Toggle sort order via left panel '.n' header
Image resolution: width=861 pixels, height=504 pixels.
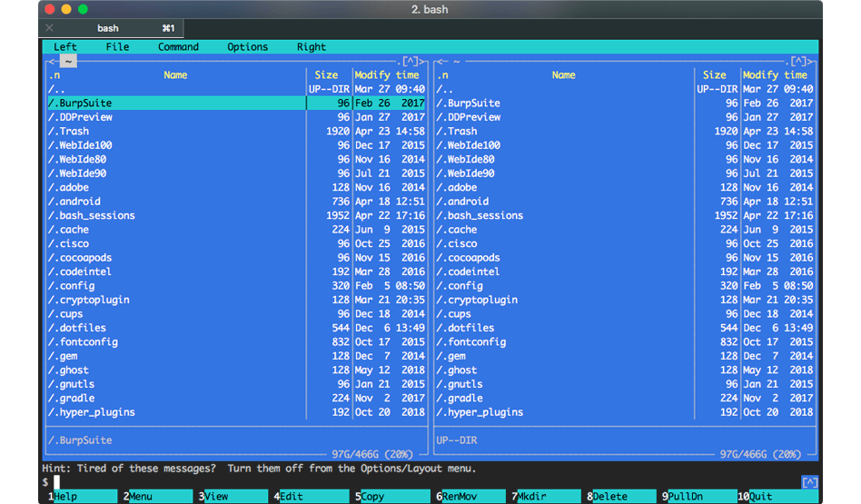pyautogui.click(x=54, y=75)
